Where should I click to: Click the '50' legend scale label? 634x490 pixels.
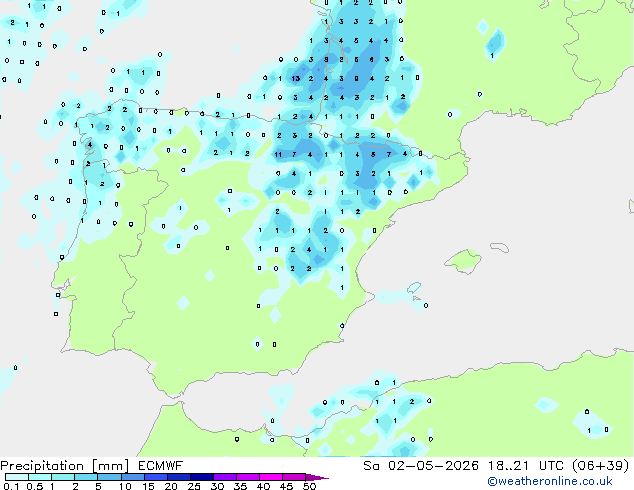coord(309,486)
